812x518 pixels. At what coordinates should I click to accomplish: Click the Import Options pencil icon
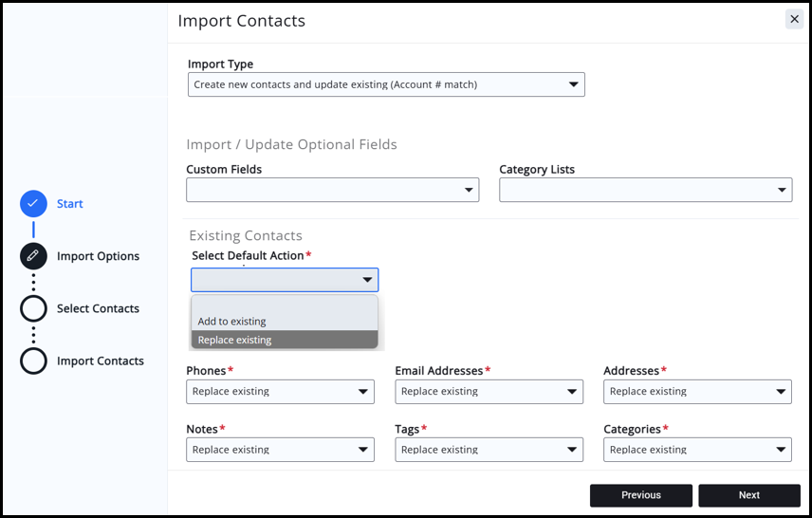coord(33,256)
